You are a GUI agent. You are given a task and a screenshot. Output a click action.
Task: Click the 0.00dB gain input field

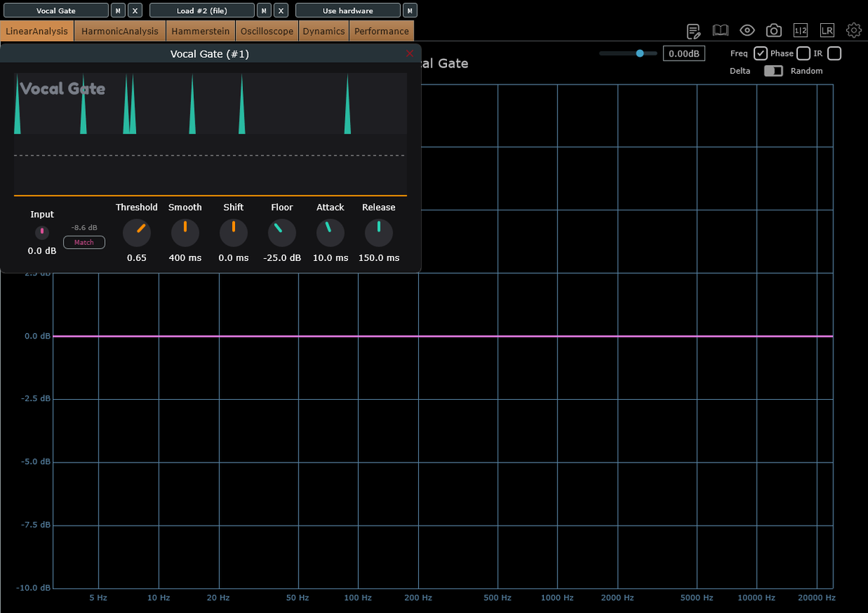click(x=684, y=53)
